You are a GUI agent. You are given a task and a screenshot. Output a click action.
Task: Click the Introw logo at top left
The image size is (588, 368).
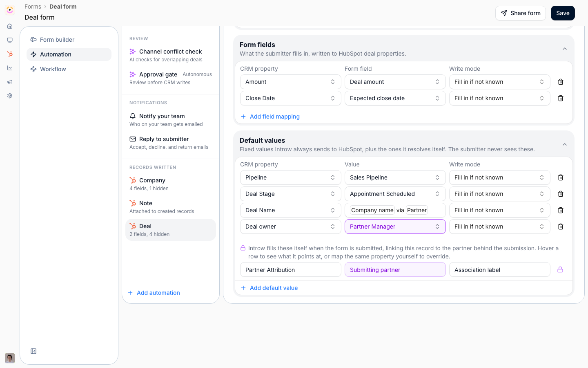pyautogui.click(x=10, y=10)
